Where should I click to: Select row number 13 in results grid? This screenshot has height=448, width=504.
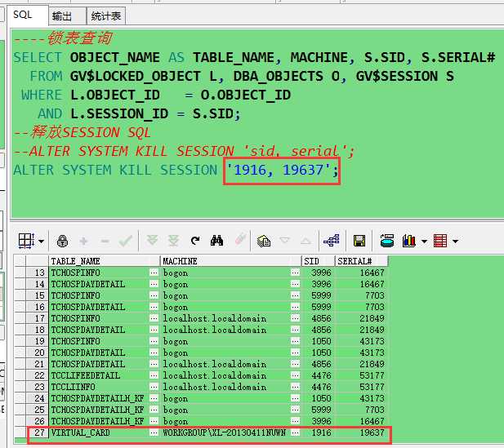[x=37, y=273]
